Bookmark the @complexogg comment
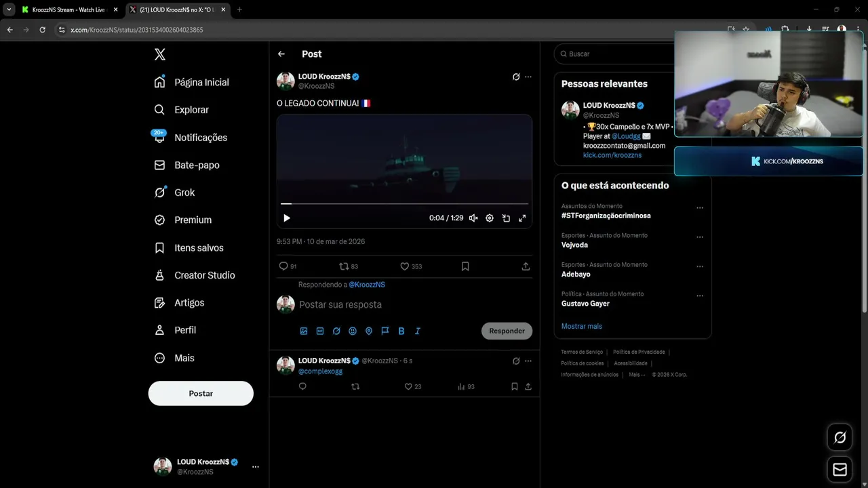Viewport: 868px width, 488px height. pos(515,386)
